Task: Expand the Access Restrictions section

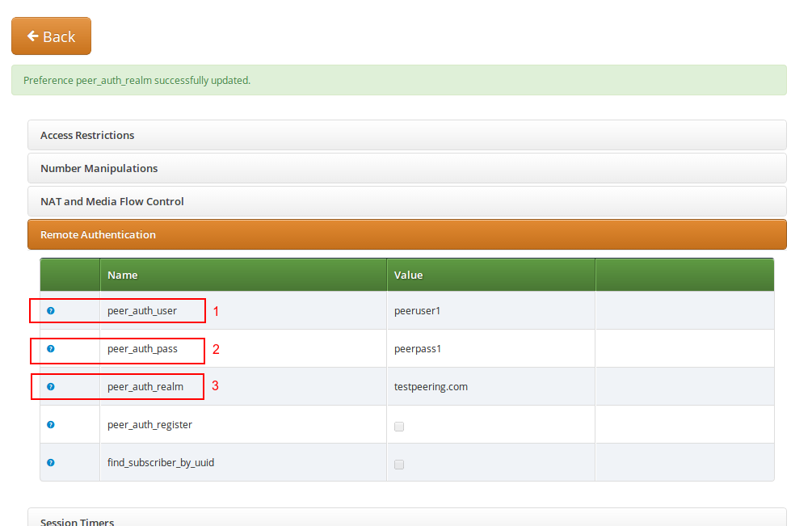Action: [86, 135]
